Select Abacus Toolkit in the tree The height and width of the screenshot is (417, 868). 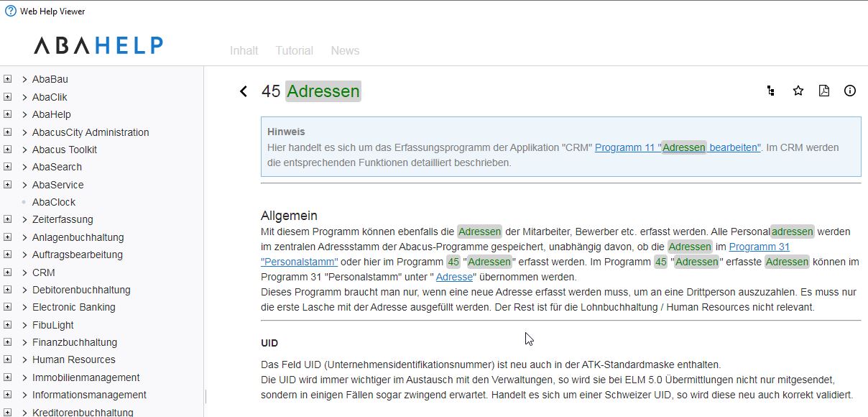[x=65, y=150]
